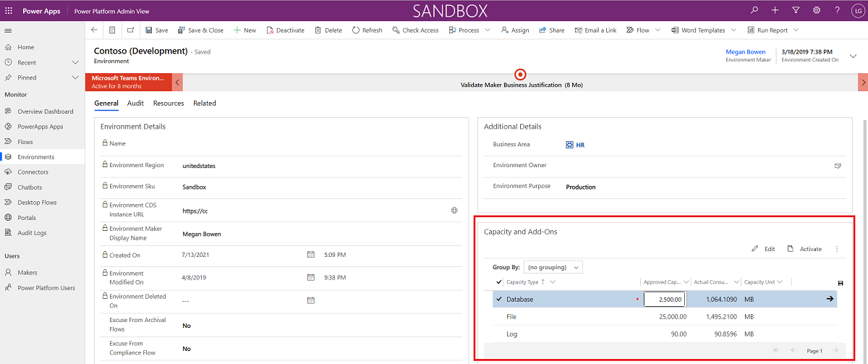Open the help question mark icon
868x364 pixels.
(x=837, y=10)
